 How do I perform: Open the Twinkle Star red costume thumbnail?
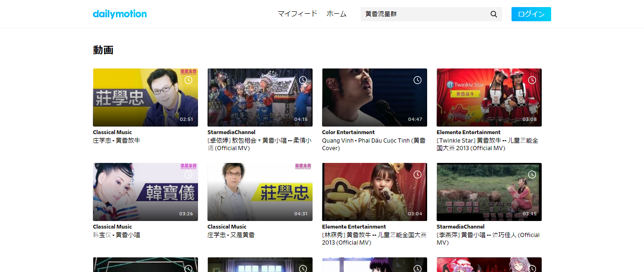[x=489, y=97]
